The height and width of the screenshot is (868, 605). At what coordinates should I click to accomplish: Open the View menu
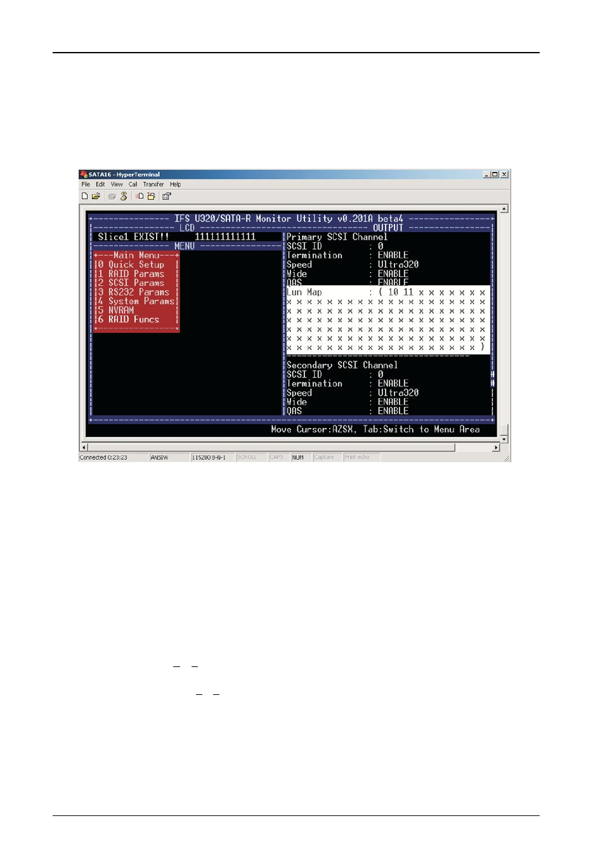[117, 185]
